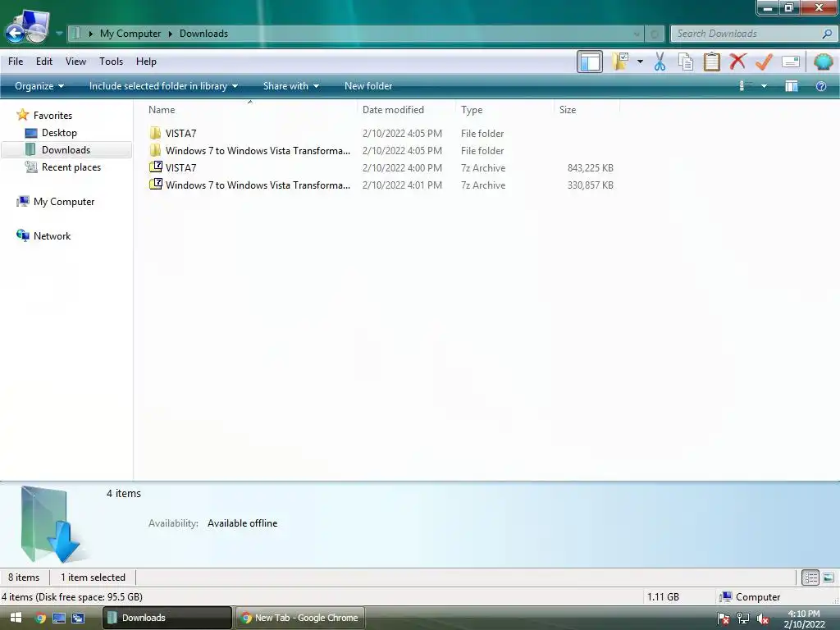Click the envelope mail icon in toolbar
840x630 pixels.
click(791, 62)
